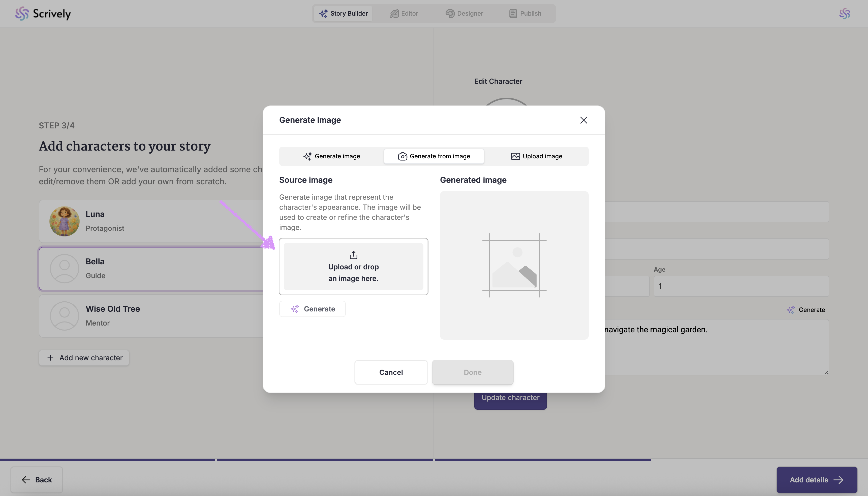Click the Cancel button
This screenshot has height=496, width=868.
[391, 372]
